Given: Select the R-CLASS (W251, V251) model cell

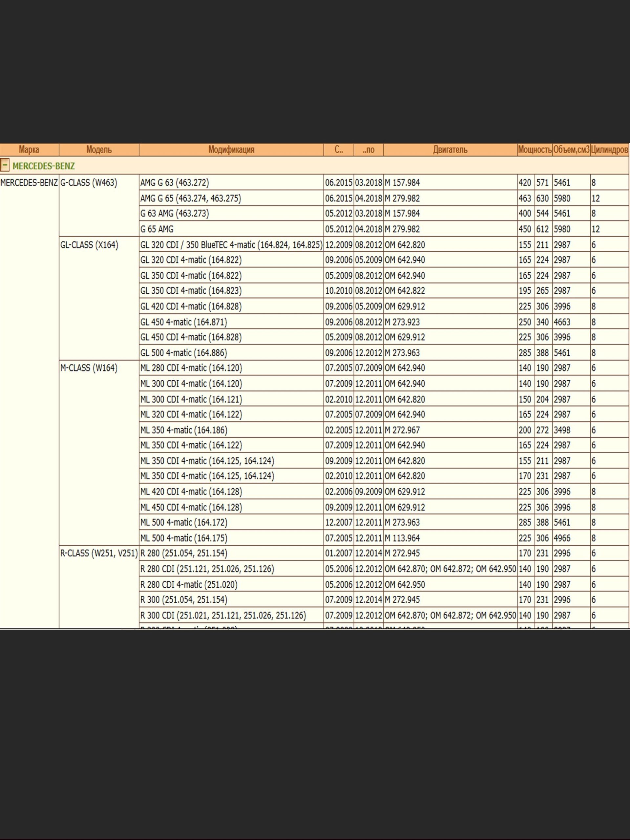Looking at the screenshot, I should click(99, 553).
